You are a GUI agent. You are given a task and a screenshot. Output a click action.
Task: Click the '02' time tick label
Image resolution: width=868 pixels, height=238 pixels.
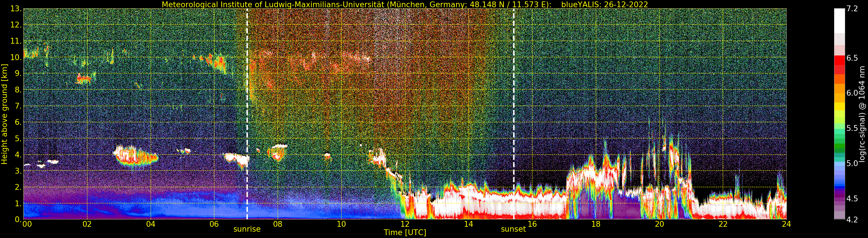87,224
